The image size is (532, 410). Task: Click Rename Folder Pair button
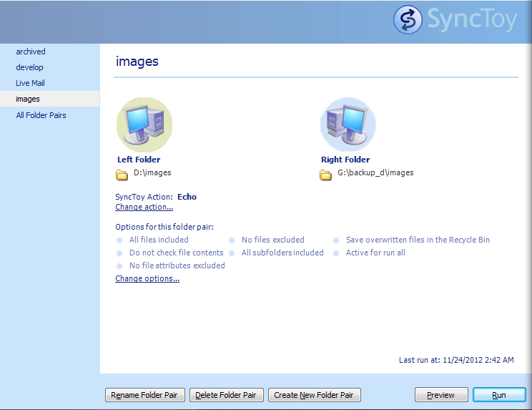(x=145, y=395)
